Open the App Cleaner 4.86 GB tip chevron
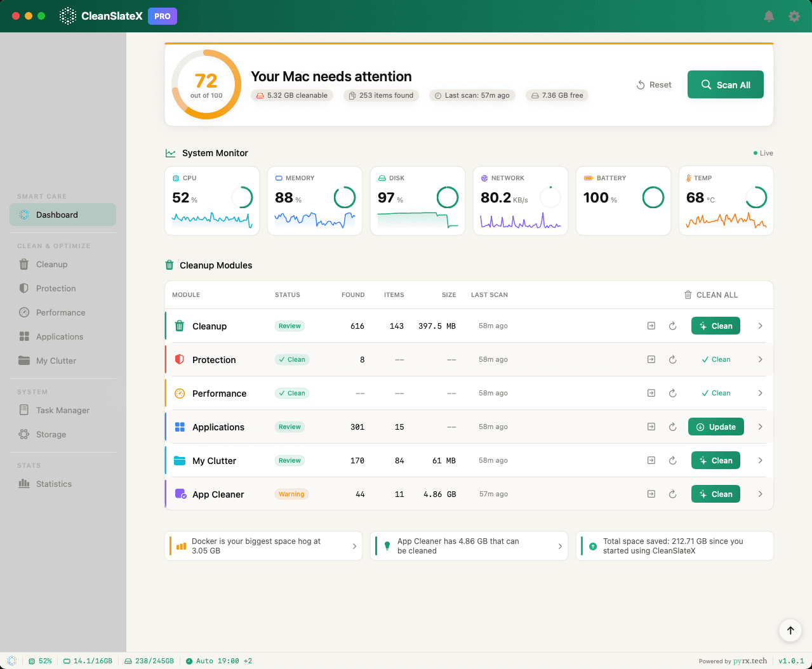812x669 pixels. point(560,546)
